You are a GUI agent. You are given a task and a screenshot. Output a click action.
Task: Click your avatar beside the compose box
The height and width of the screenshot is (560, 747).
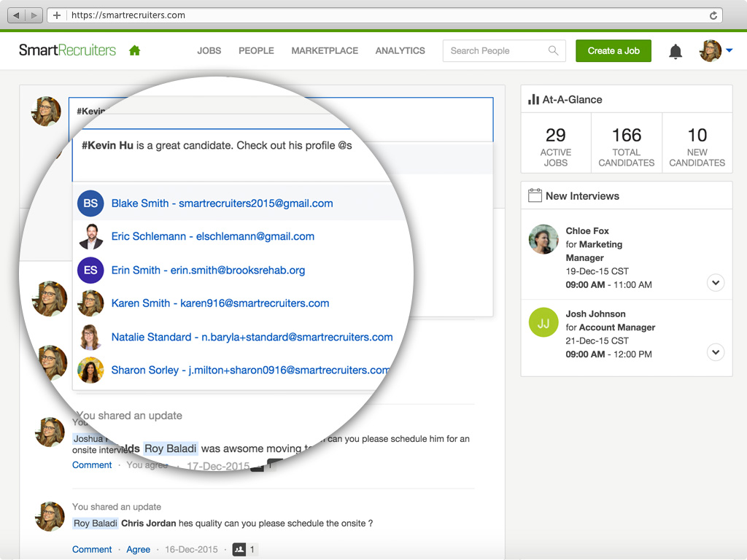(x=46, y=112)
